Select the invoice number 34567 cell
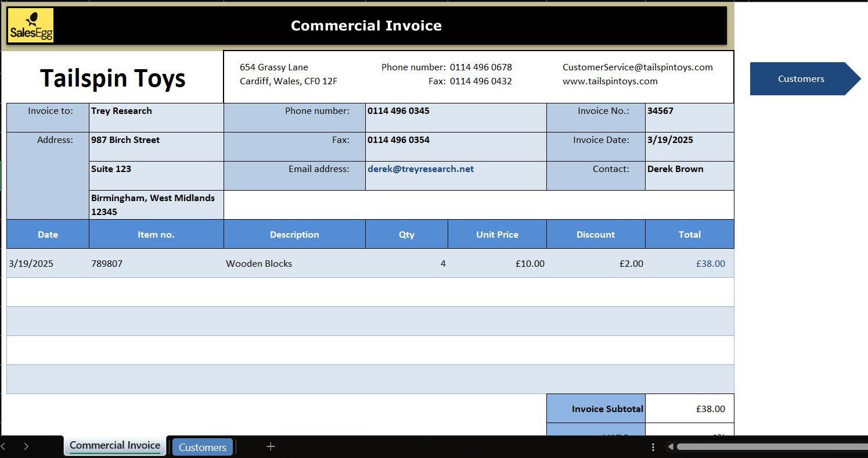Image resolution: width=868 pixels, height=458 pixels. (689, 117)
